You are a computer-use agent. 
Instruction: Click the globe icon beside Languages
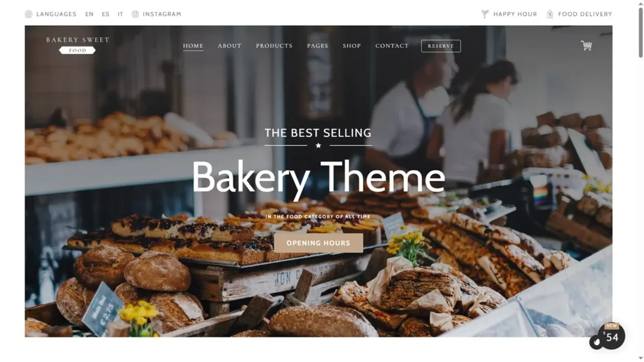[x=28, y=14]
